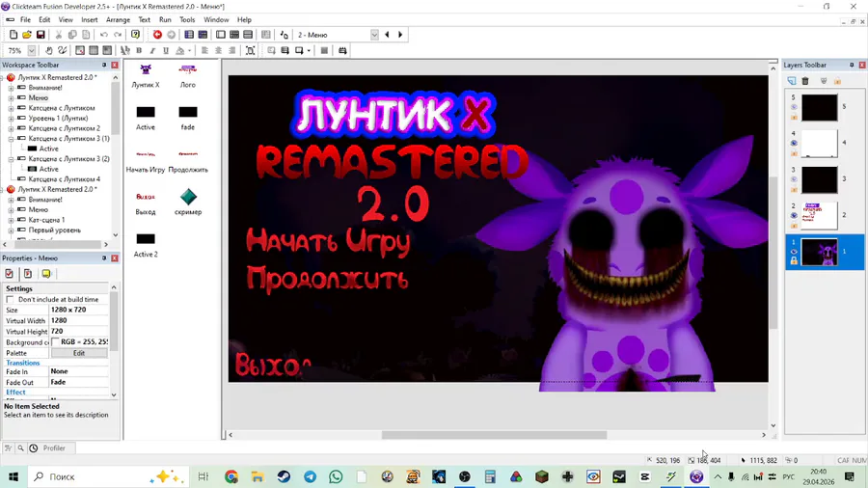Collapse the Катсцена с Лунтиком 3 (1) node
Screen dimensions: 868x488
point(11,139)
